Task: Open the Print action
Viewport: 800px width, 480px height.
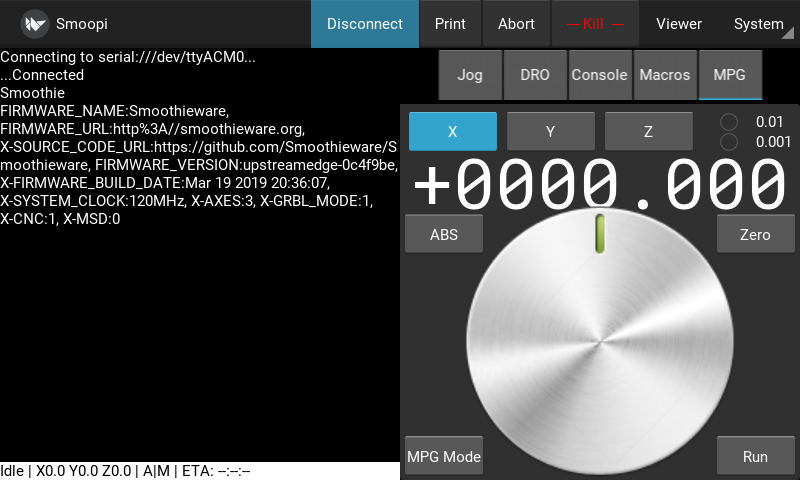Action: pyautogui.click(x=450, y=24)
